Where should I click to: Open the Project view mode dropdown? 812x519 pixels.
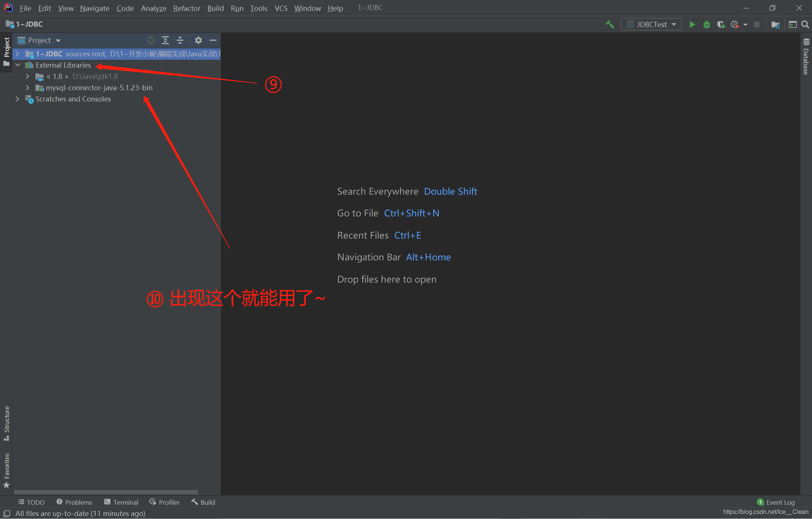39,40
